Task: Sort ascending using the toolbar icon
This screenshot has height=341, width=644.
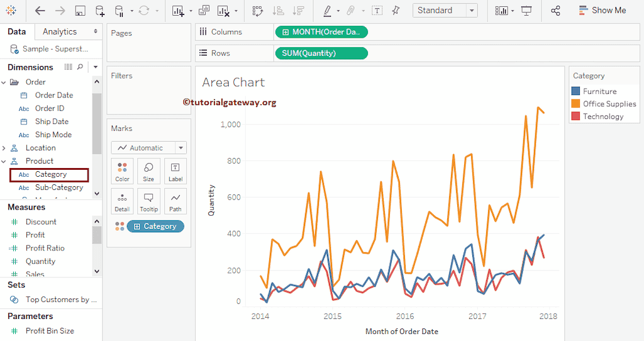Action: pos(277,11)
